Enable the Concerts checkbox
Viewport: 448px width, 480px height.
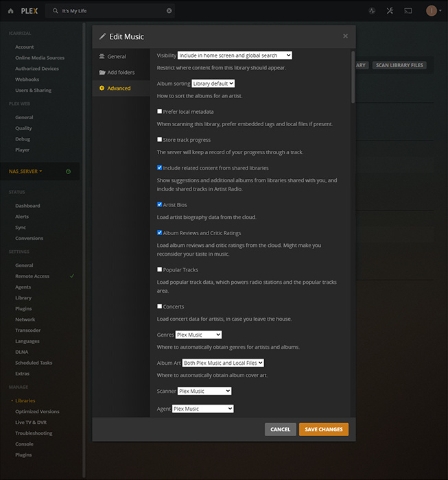click(160, 306)
